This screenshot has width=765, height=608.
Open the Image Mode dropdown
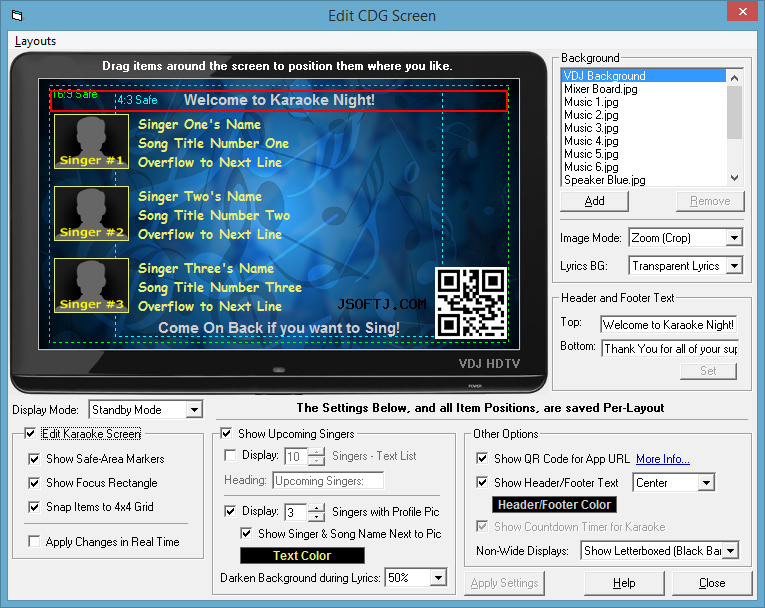(734, 238)
